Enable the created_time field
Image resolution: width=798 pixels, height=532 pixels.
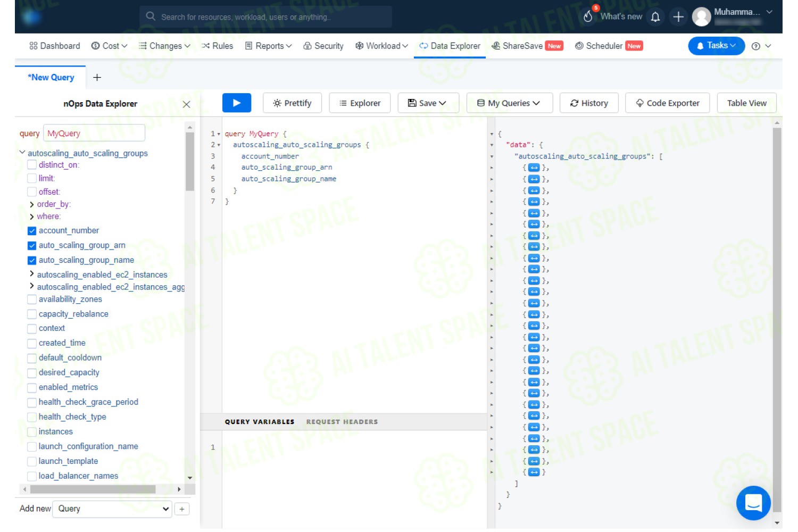point(32,344)
